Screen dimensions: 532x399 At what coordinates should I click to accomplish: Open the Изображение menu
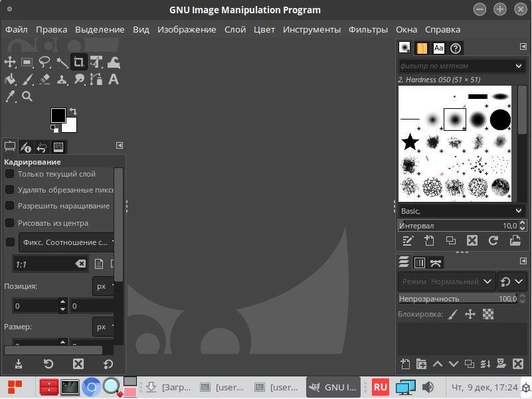click(187, 29)
